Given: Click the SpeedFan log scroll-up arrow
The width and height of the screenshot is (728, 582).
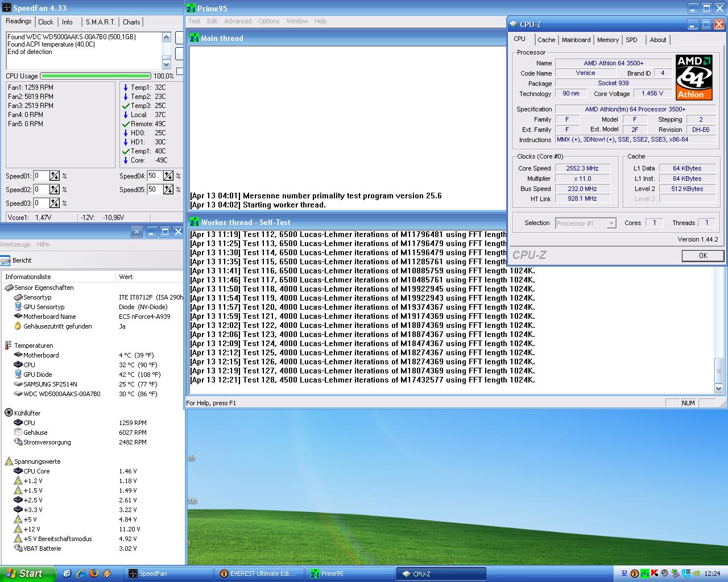Looking at the screenshot, I should (167, 37).
